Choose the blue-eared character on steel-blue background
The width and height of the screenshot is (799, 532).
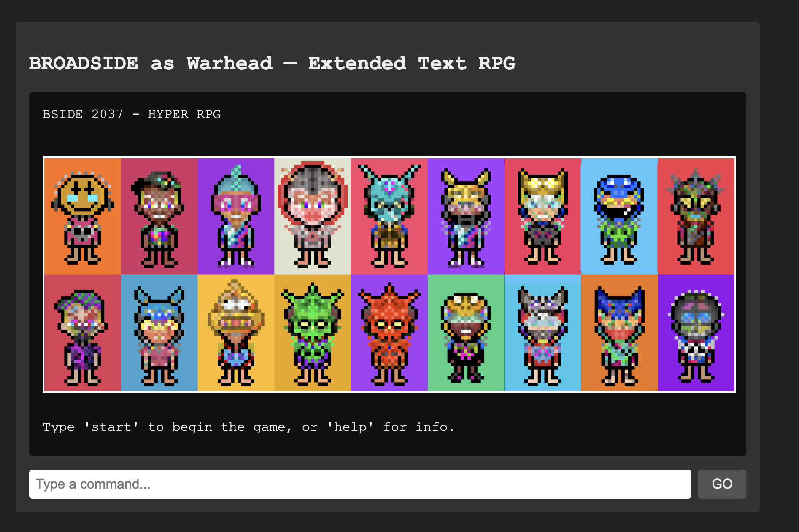(159, 333)
